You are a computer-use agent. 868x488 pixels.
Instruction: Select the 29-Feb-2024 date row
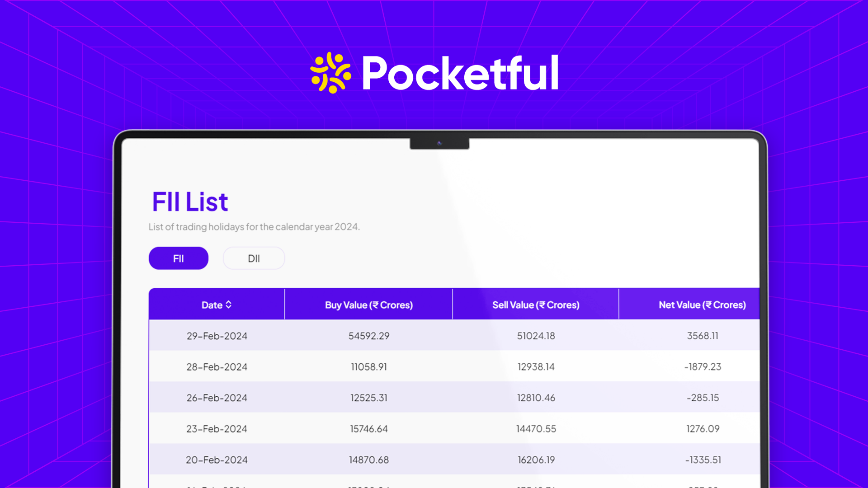tap(217, 336)
